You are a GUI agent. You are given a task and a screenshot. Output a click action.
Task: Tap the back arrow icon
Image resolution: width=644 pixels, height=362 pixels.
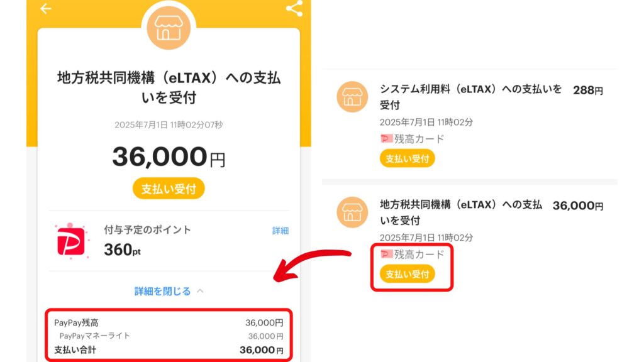click(x=45, y=9)
